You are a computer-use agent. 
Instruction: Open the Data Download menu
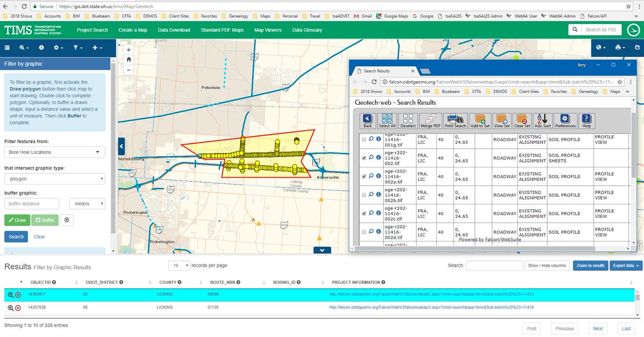pos(174,30)
